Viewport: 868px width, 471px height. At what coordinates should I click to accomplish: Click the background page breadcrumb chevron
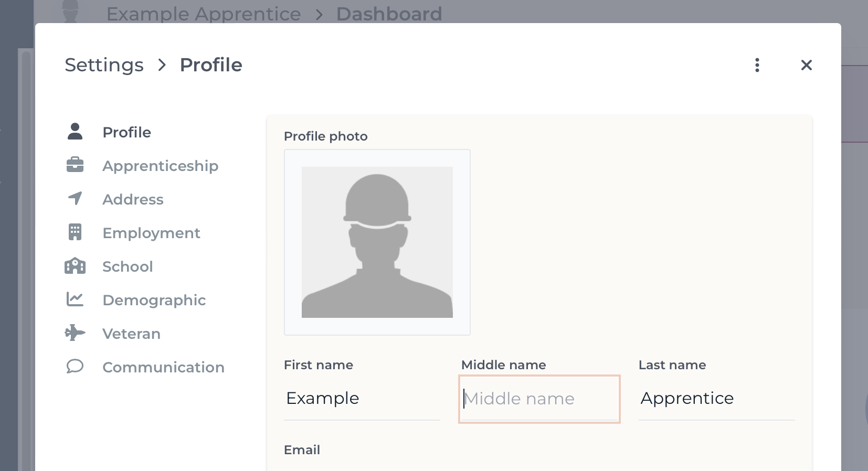pyautogui.click(x=319, y=14)
